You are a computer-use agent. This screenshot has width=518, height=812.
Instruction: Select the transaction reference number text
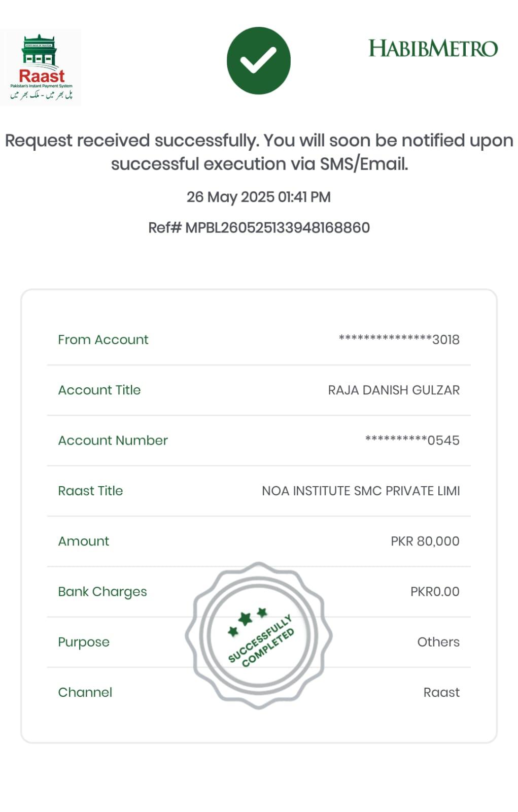[259, 227]
